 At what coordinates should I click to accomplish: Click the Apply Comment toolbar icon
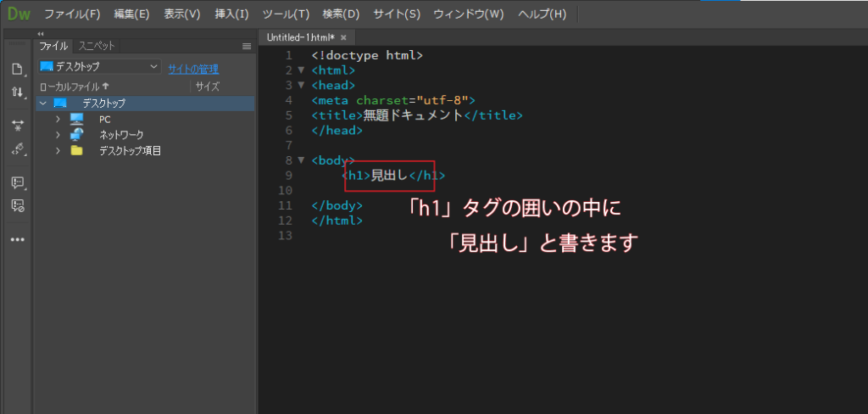click(18, 183)
